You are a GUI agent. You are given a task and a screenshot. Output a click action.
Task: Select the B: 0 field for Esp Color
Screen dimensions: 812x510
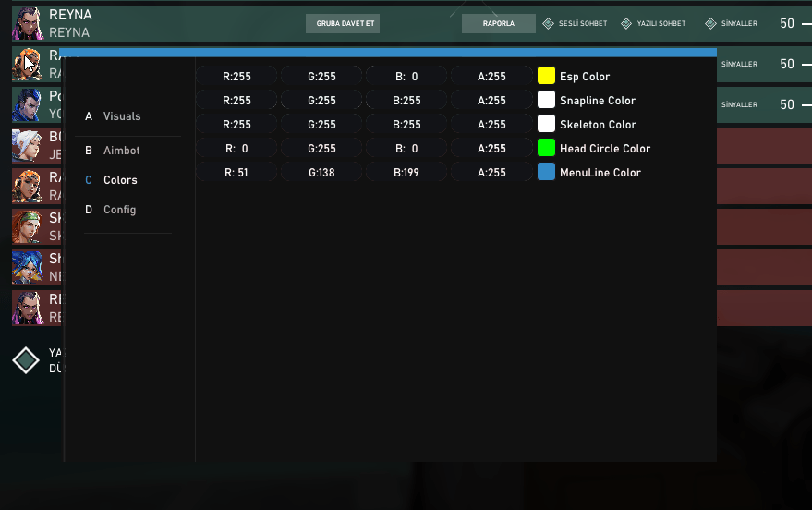point(406,76)
